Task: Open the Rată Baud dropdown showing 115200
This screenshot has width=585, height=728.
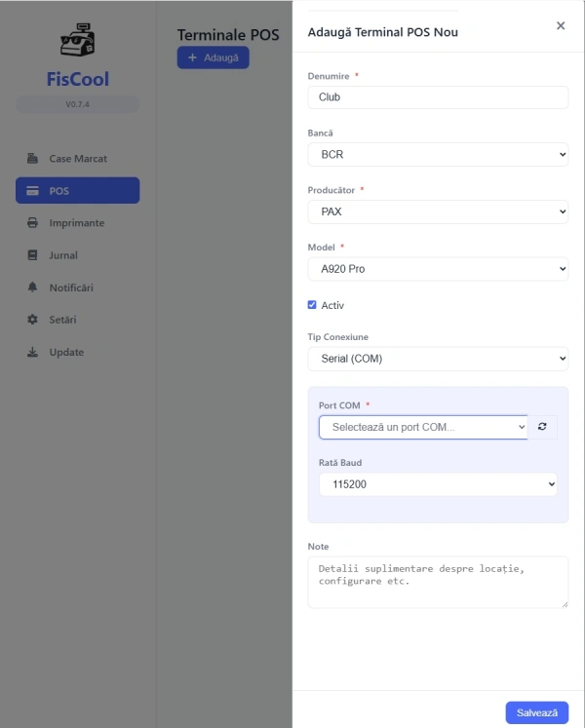Action: [438, 484]
